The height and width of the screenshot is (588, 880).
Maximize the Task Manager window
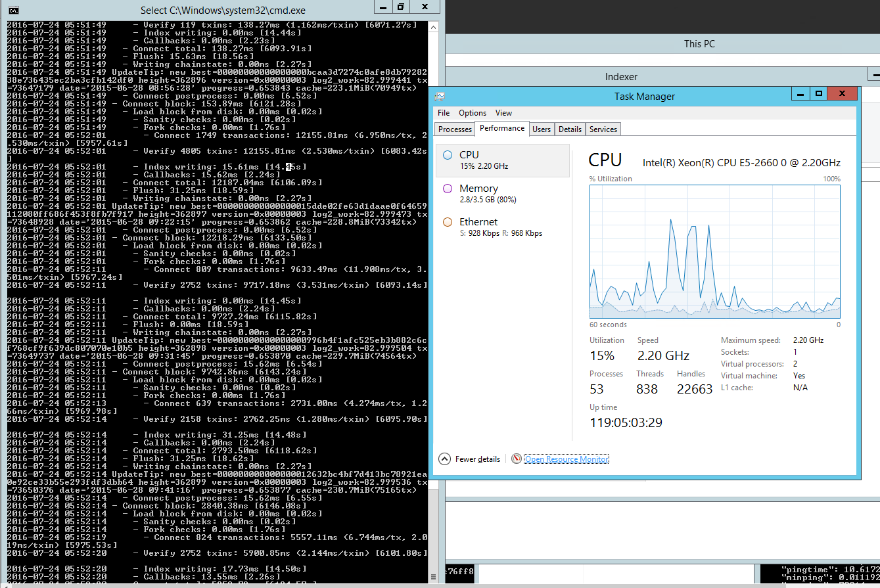tap(818, 95)
